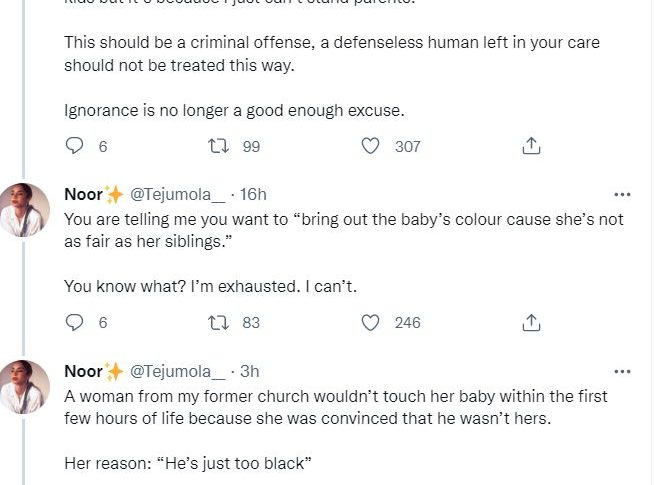The width and height of the screenshot is (662, 485).
Task: Reply to the "I'm exhausted" tweet
Action: pos(74,322)
